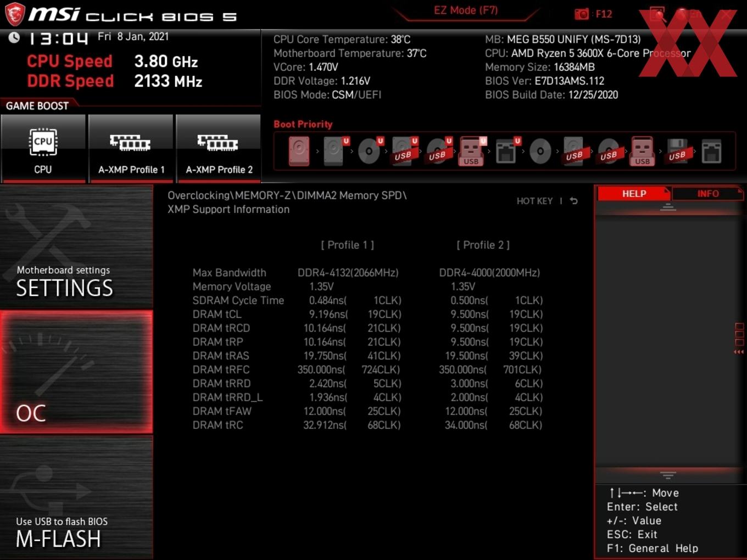Click the DDR4-4132(2066MHz) value
Screen dimensions: 747x560
pyautogui.click(x=348, y=273)
